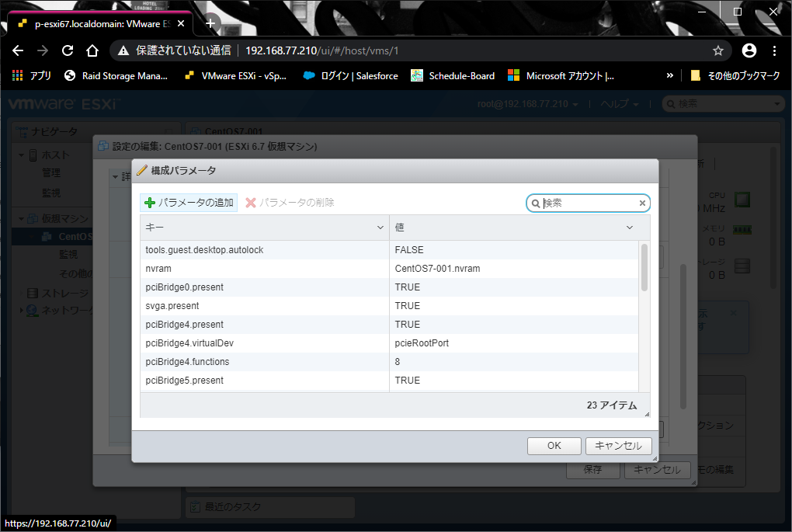
Task: Click the not-secure warning triangle icon
Action: [123, 50]
